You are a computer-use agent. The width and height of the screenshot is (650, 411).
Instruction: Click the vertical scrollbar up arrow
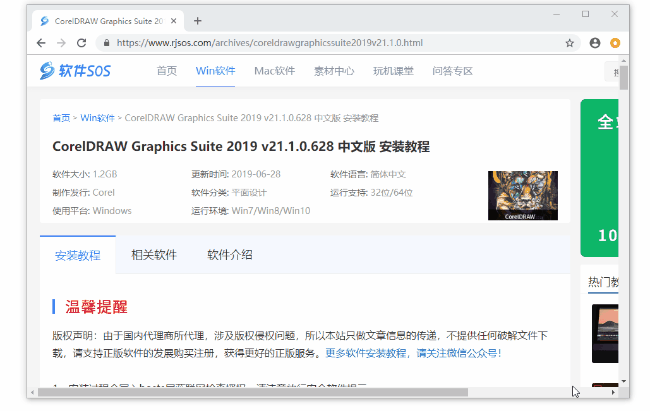pyautogui.click(x=624, y=61)
